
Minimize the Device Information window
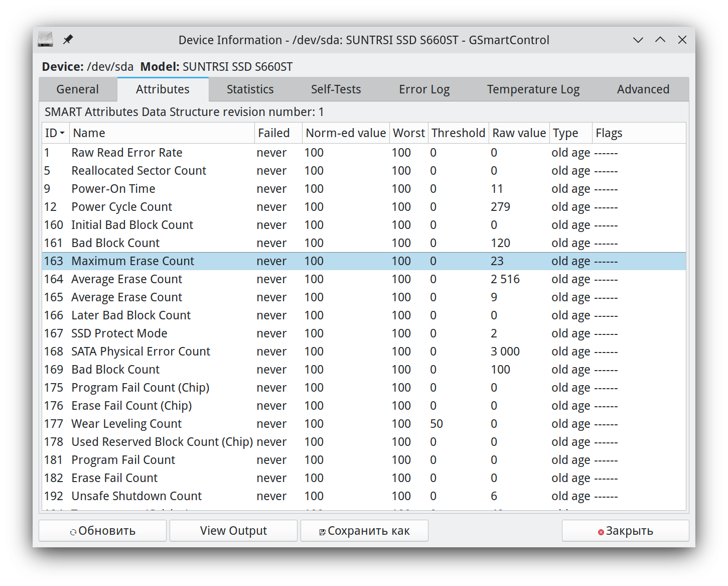tap(638, 40)
